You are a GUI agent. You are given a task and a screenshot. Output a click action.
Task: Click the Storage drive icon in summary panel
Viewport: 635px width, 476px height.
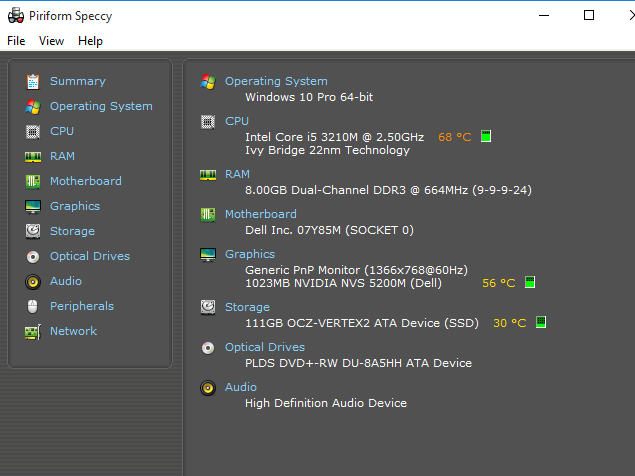pyautogui.click(x=208, y=307)
